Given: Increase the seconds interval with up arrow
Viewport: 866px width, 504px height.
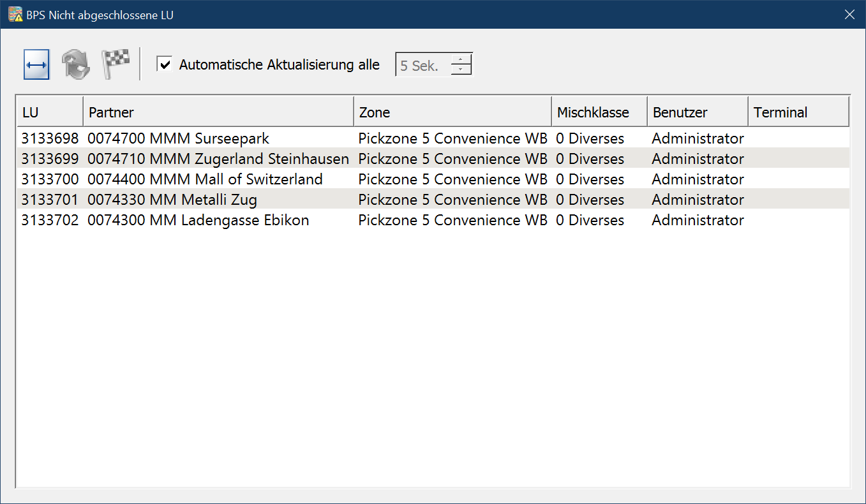Looking at the screenshot, I should pos(461,59).
